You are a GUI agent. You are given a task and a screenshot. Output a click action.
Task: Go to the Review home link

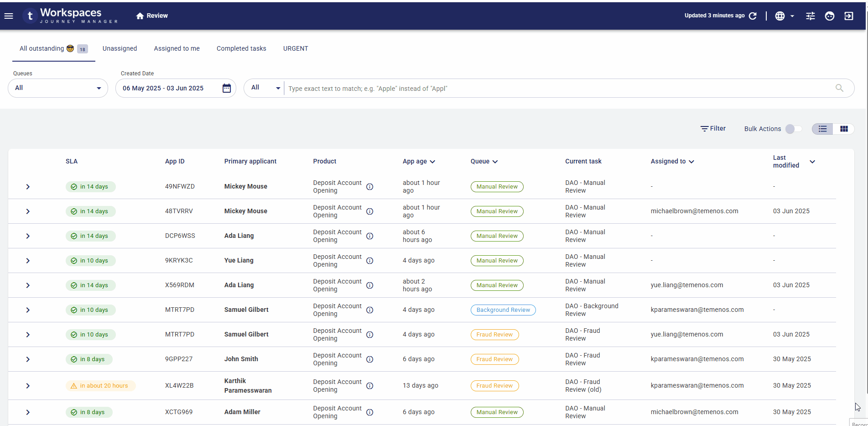152,16
